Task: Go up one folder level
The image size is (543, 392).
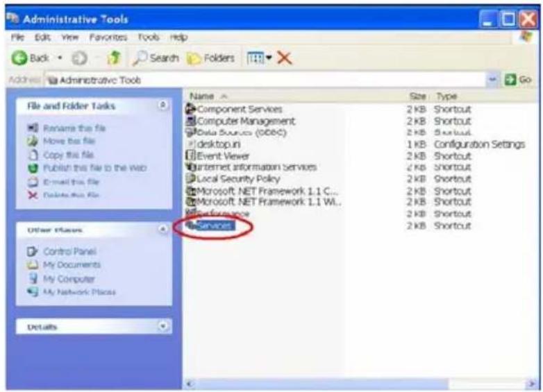Action: click(x=114, y=58)
